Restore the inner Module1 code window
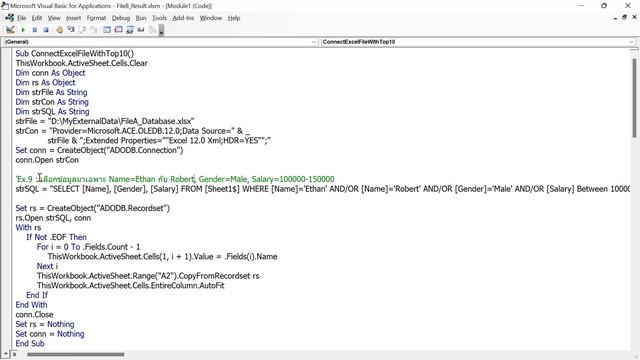 pyautogui.click(x=624, y=18)
